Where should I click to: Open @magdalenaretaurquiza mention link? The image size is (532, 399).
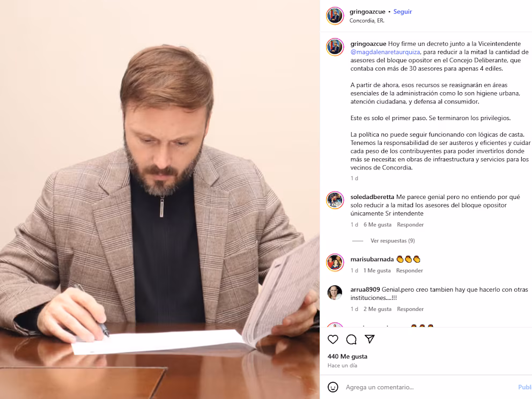tap(385, 52)
